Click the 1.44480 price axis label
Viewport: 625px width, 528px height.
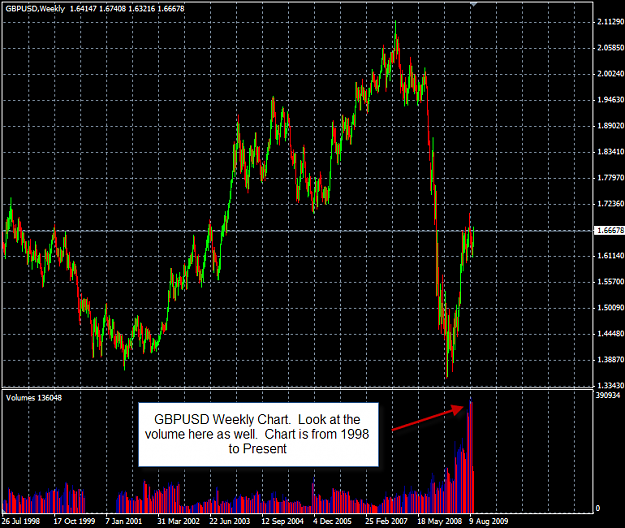point(611,334)
